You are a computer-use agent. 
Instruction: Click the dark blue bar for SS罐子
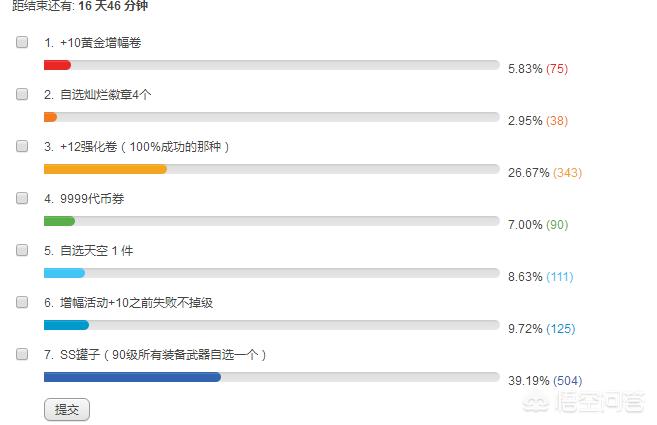coord(132,377)
